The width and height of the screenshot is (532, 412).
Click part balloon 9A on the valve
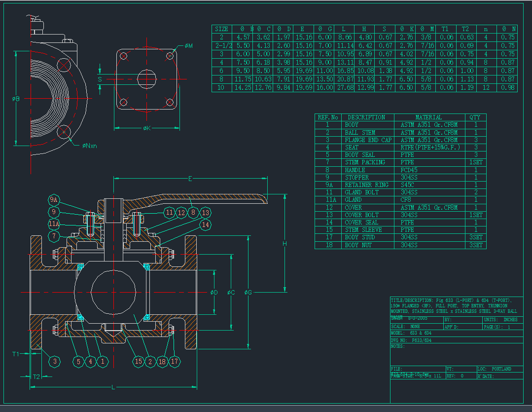tap(54, 200)
